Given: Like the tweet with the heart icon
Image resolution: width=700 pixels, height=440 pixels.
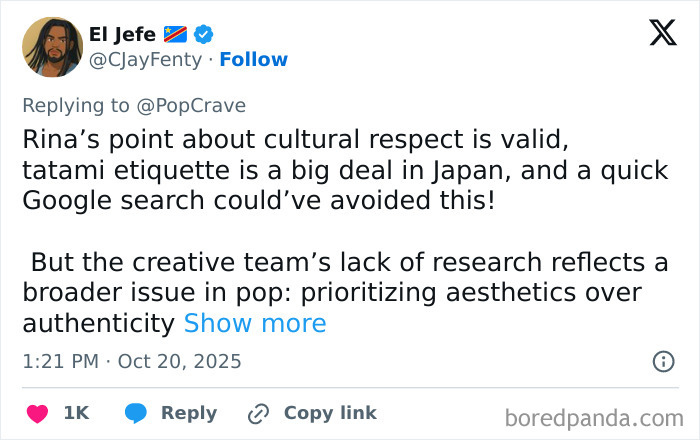Looking at the screenshot, I should tap(38, 413).
